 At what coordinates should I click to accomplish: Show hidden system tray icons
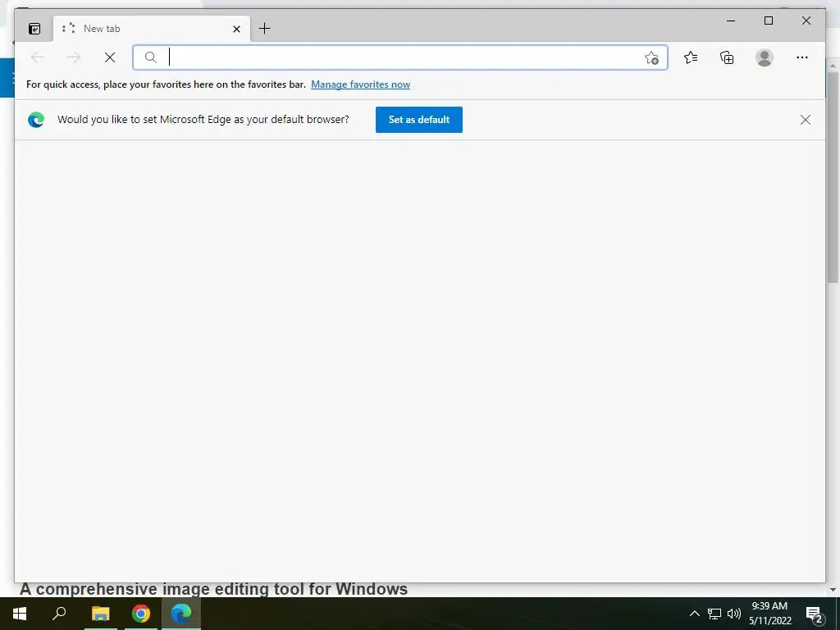(694, 614)
